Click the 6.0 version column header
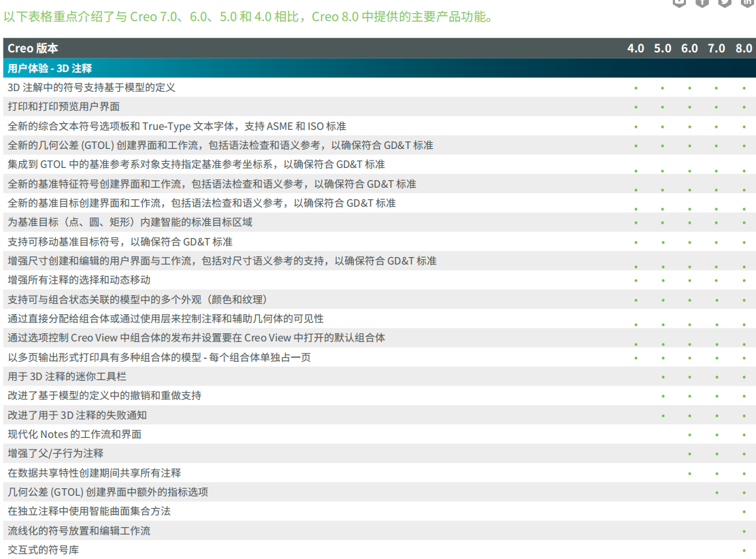 [x=689, y=48]
